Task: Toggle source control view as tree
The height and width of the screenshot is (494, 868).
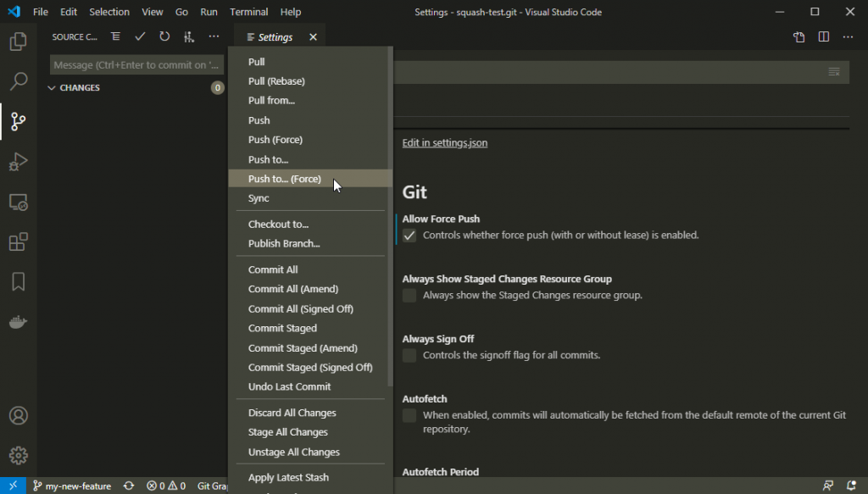Action: click(x=115, y=36)
